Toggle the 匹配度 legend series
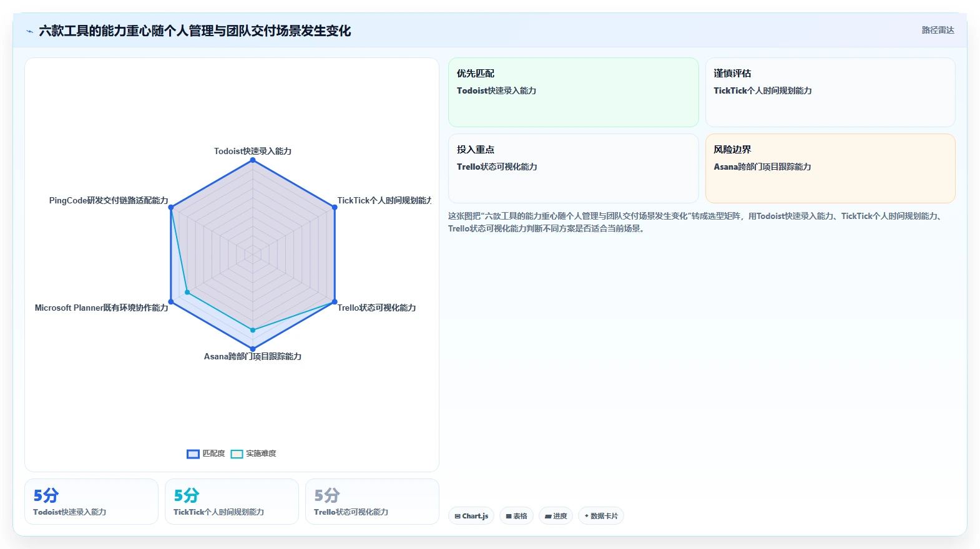The width and height of the screenshot is (980, 549). [x=206, y=454]
